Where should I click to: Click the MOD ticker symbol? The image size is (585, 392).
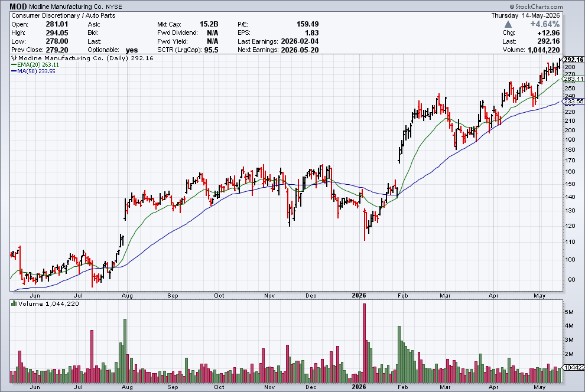tap(18, 6)
